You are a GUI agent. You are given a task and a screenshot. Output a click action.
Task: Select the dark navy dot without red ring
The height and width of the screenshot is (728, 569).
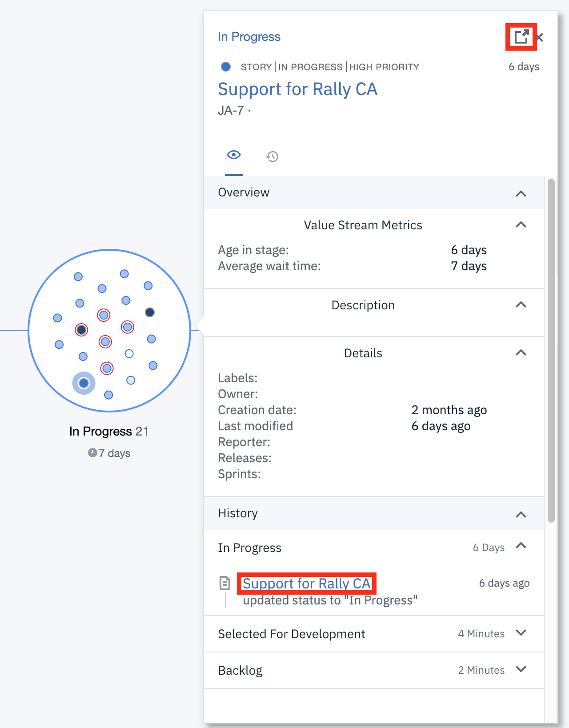click(150, 312)
